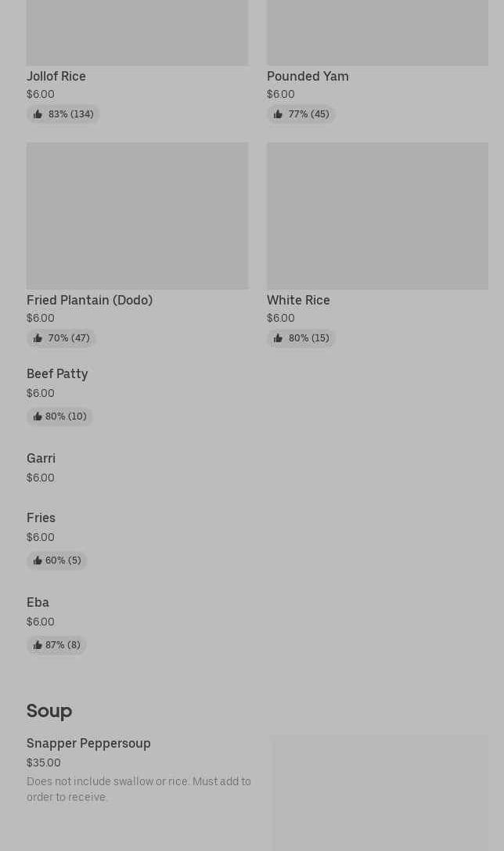Click thumbs-up icon under Fried Plantain (Dodo)
Viewport: 504px width, 851px height.
38,339
